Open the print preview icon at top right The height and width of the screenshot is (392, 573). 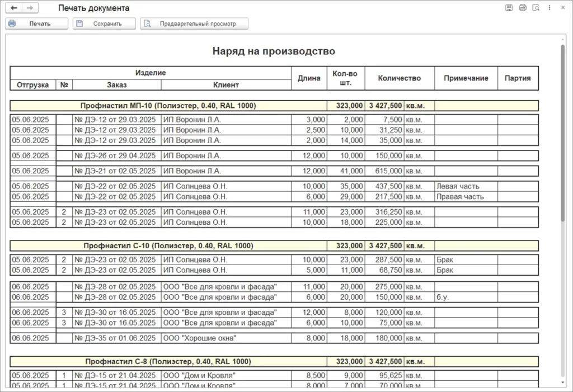coord(536,7)
